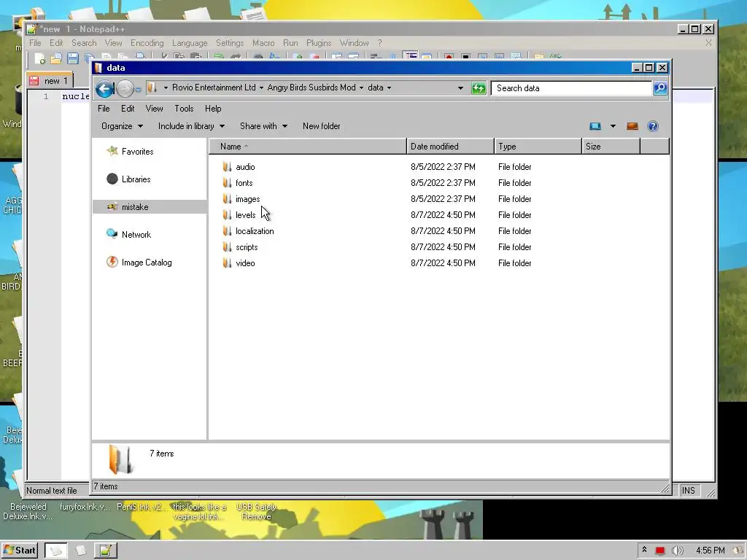Select the localization folder icon
The image size is (747, 560).
(227, 231)
